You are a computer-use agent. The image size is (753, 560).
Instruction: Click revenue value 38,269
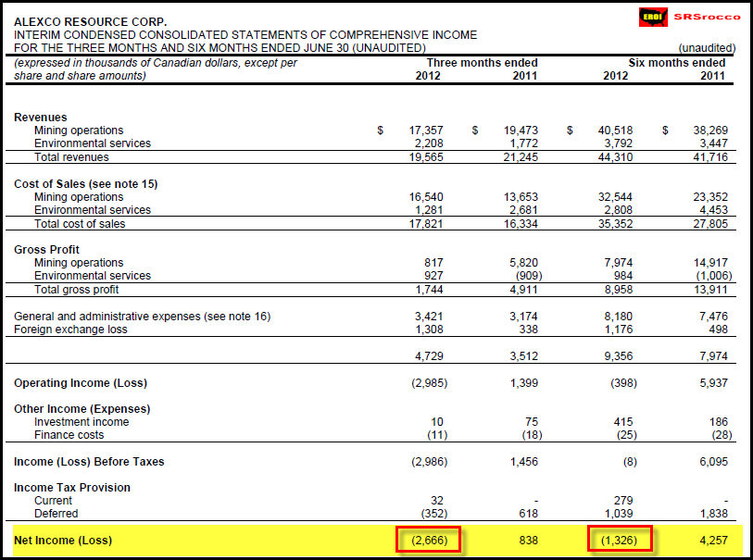point(710,131)
